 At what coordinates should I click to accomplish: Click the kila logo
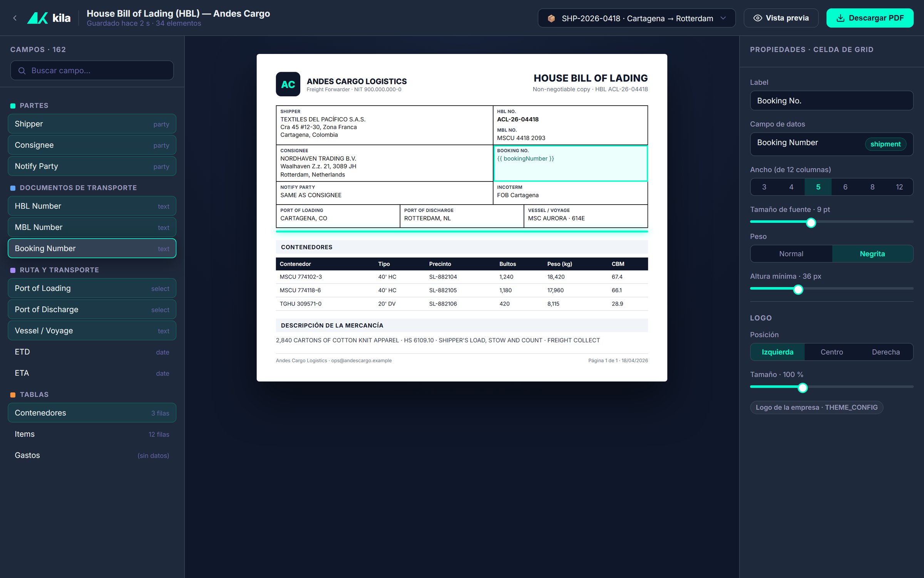pos(49,18)
